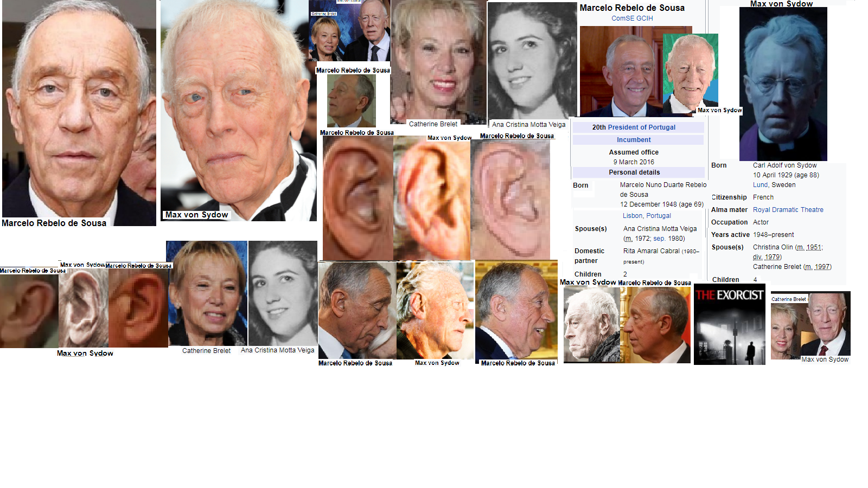Select the "Personal details" section header

(x=634, y=172)
